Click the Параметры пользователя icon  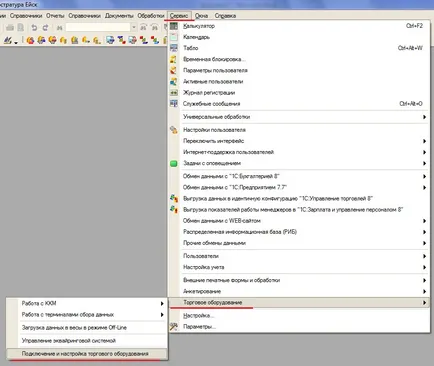[x=174, y=70]
